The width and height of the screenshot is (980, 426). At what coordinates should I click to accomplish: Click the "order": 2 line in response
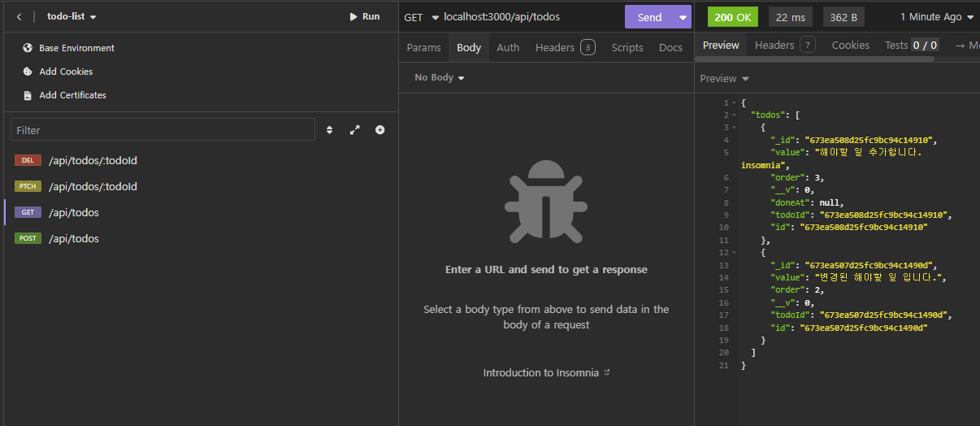pos(798,290)
